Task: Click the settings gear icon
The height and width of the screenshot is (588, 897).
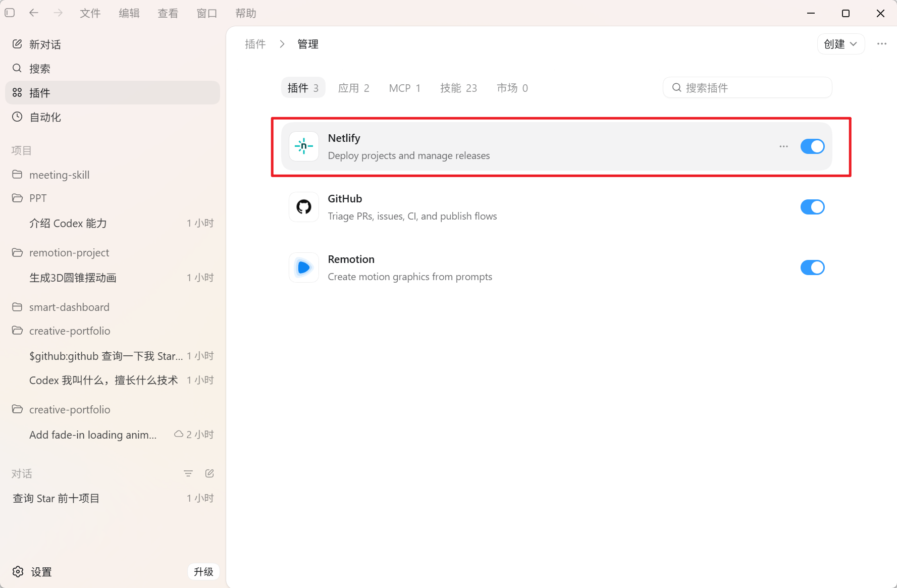Action: click(18, 571)
